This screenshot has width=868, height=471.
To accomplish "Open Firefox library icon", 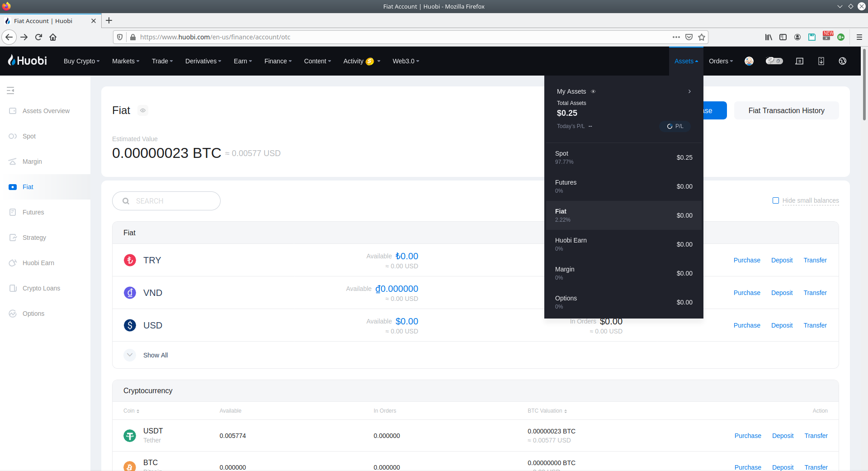I will point(769,37).
